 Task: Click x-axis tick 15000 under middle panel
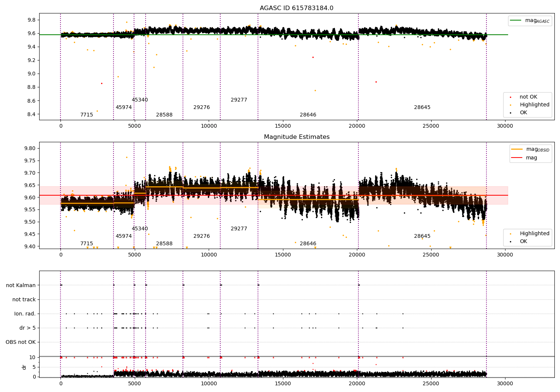283,255
